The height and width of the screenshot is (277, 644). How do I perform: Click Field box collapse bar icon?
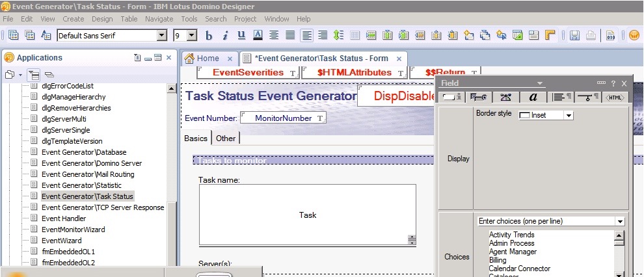601,83
